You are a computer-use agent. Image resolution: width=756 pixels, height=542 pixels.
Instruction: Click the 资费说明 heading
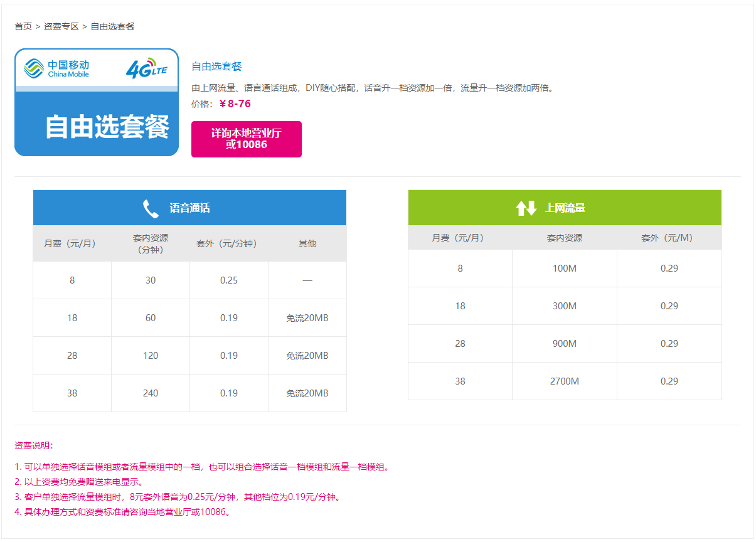(x=34, y=445)
